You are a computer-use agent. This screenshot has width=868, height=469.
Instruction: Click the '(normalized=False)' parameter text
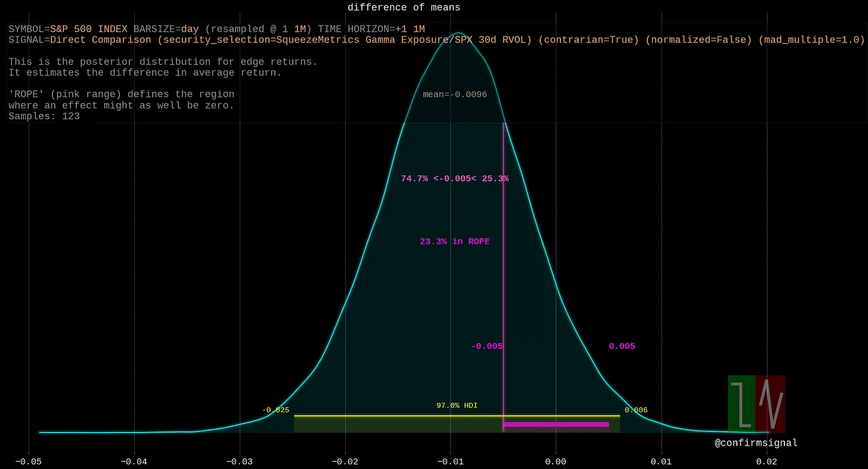pyautogui.click(x=699, y=40)
